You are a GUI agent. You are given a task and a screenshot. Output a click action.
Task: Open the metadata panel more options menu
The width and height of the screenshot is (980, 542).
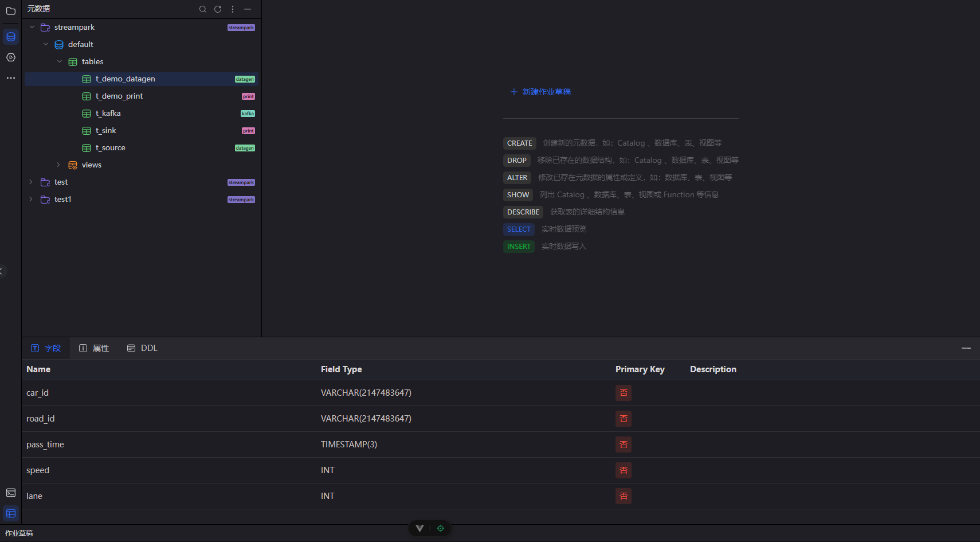(x=233, y=9)
